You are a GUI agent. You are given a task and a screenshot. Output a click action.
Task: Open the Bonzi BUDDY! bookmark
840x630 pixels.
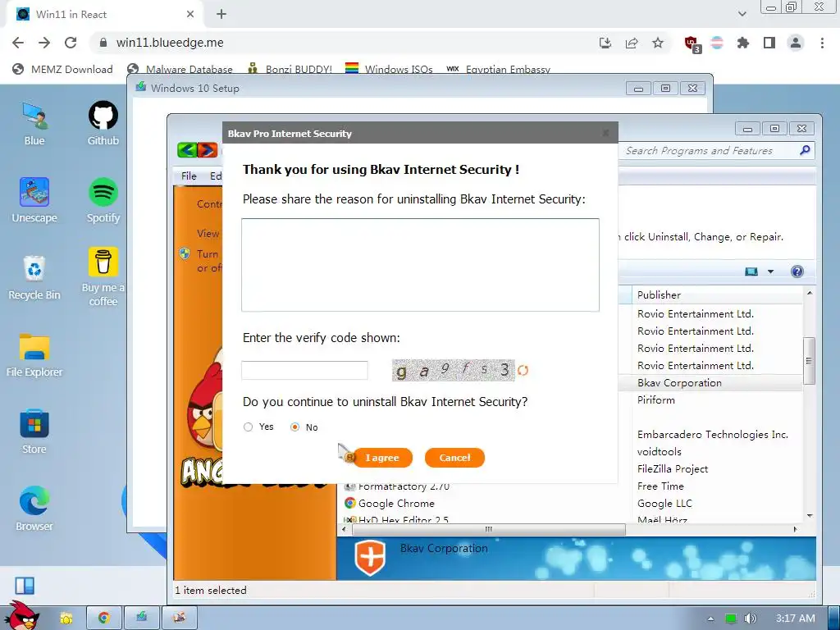click(x=290, y=69)
